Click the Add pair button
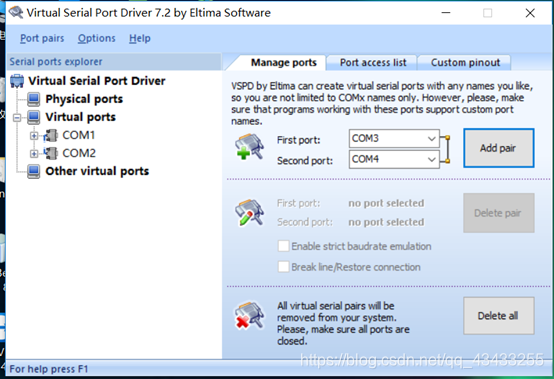Image resolution: width=554 pixels, height=379 pixels. click(x=499, y=148)
